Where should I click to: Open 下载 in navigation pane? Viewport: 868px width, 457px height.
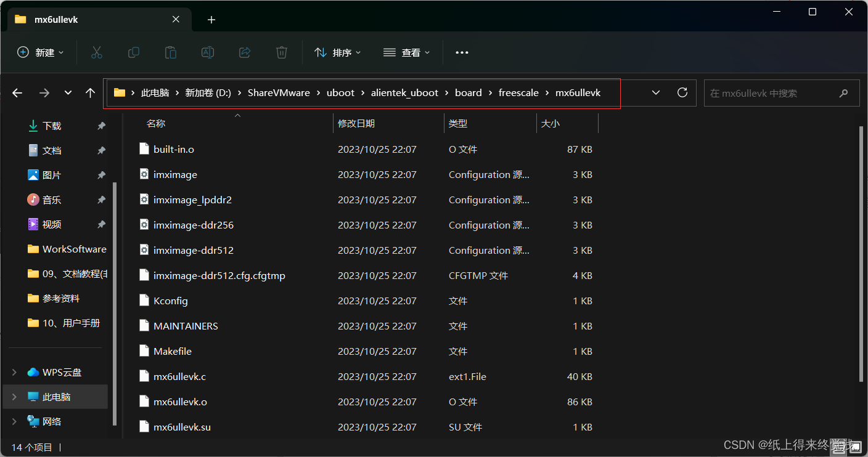coord(52,126)
